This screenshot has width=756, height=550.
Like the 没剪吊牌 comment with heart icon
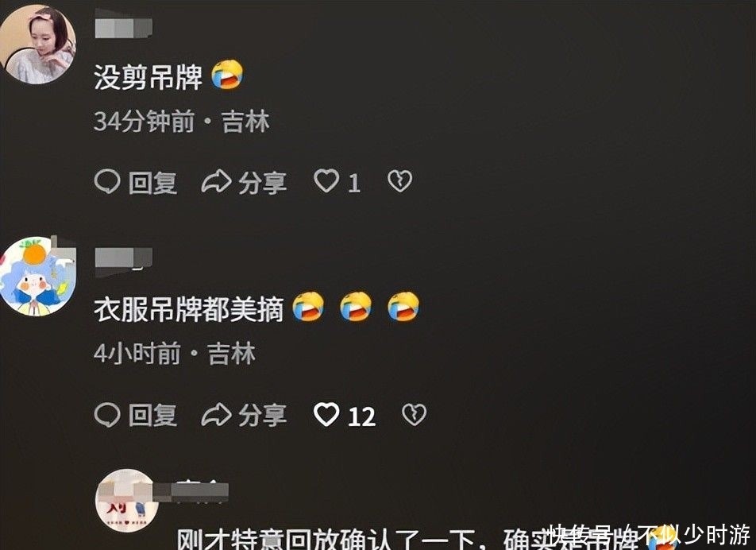(x=326, y=181)
